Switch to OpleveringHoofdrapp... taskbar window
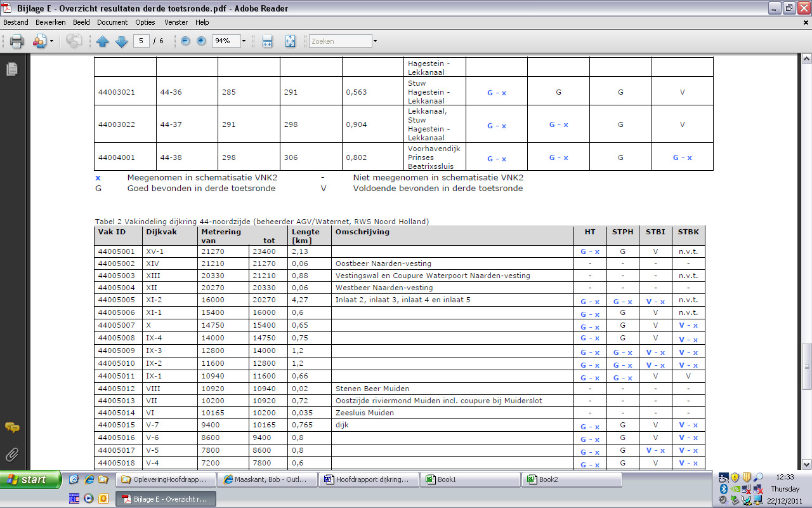 [x=166, y=479]
